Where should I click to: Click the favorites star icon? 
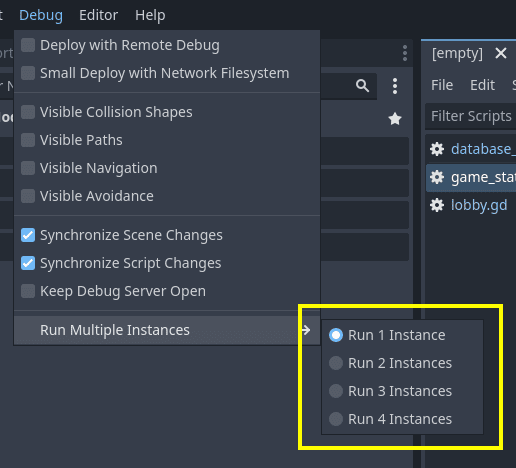pos(395,119)
